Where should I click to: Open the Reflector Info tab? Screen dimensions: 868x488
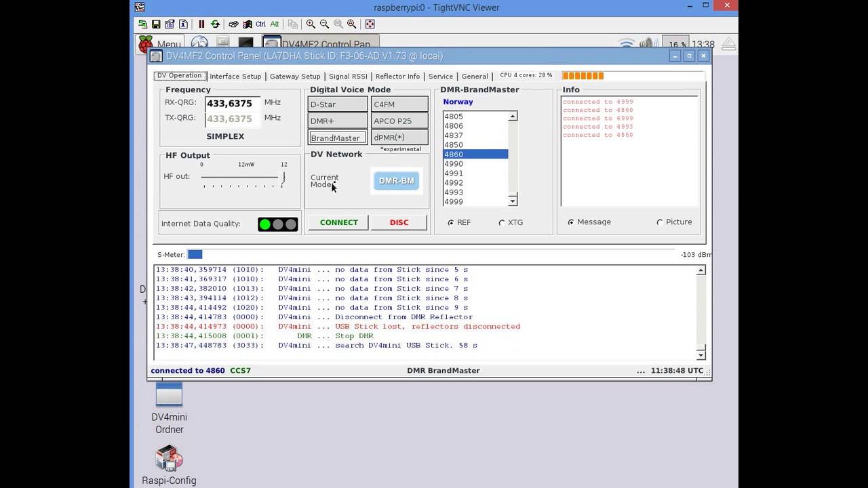(x=397, y=77)
